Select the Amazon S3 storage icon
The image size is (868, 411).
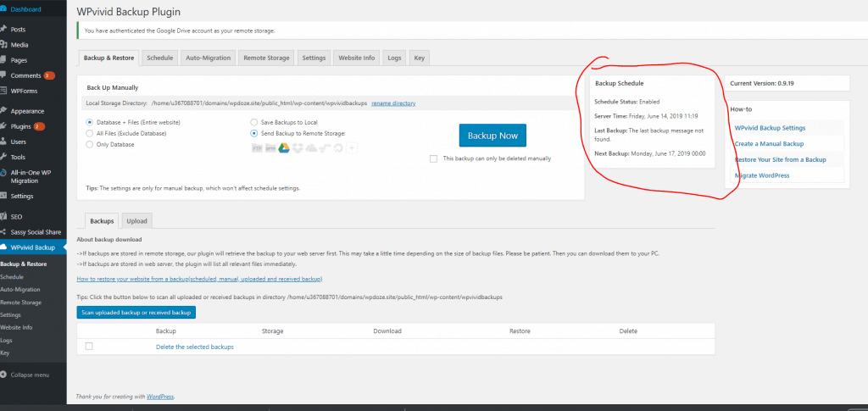pos(325,148)
